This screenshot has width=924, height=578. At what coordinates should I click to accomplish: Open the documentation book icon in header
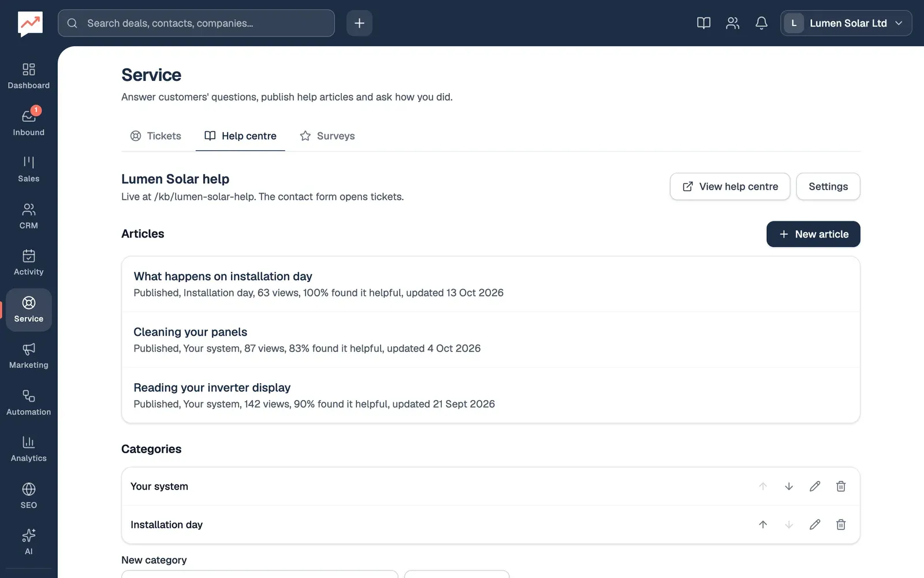[703, 23]
